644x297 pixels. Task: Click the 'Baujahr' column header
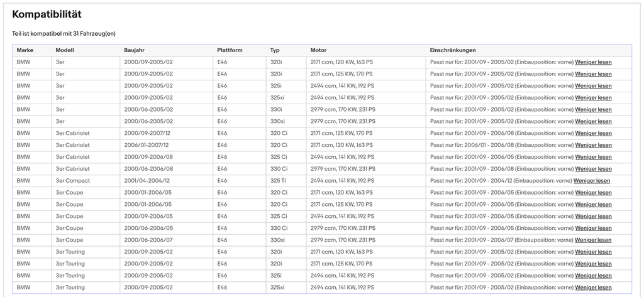(x=135, y=50)
